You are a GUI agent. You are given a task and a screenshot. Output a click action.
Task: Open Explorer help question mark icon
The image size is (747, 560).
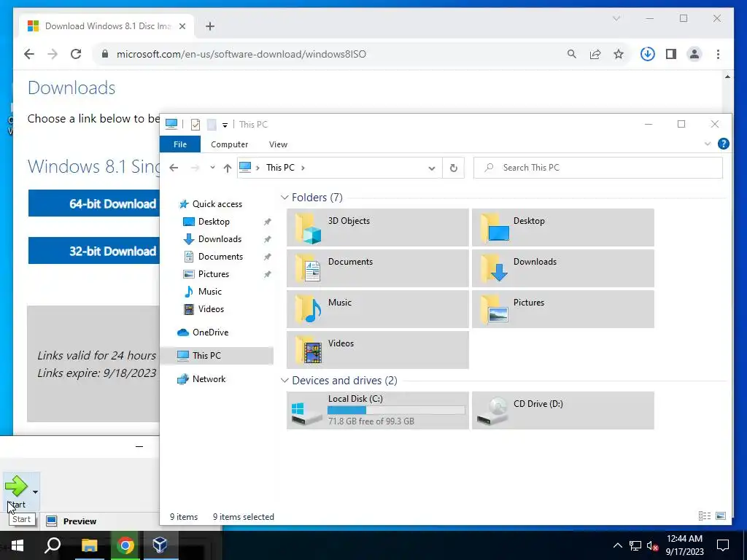[x=723, y=144]
